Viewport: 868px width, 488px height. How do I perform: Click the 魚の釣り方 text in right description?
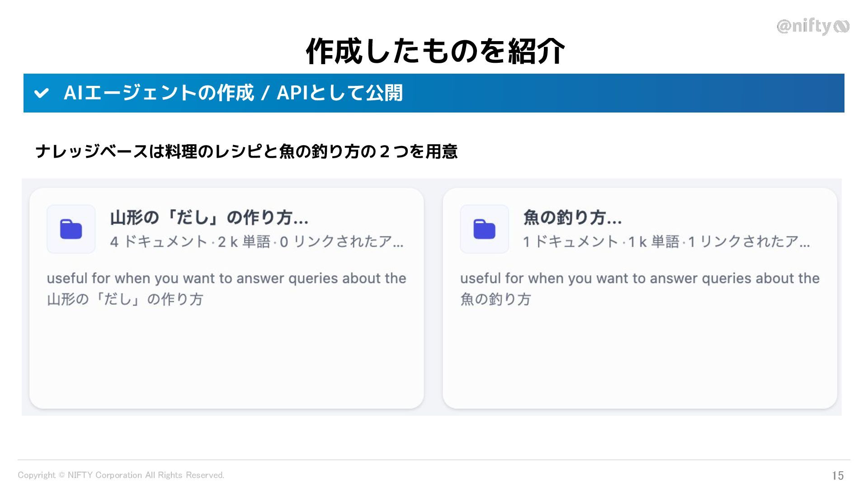[x=495, y=299]
